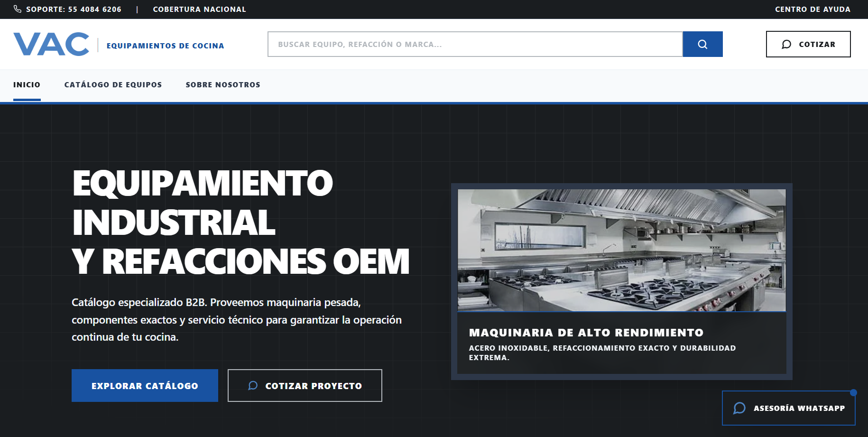Call support number 55 4084 6206
Viewport: 868px width, 437px height.
coord(74,9)
